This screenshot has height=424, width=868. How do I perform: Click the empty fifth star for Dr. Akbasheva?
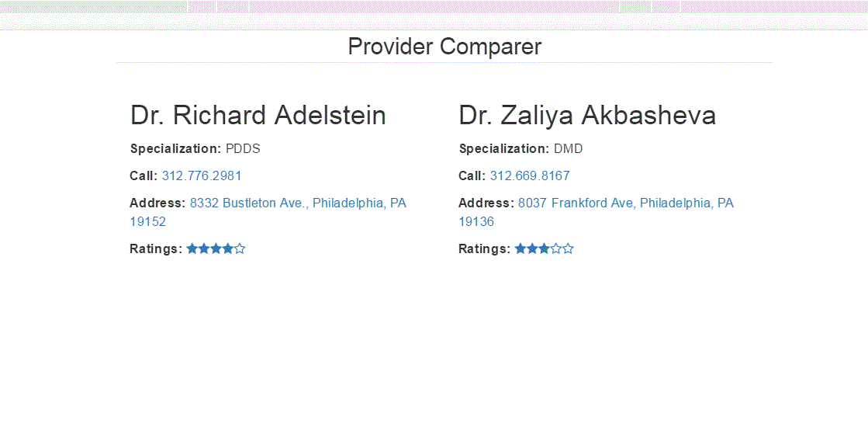(x=568, y=248)
